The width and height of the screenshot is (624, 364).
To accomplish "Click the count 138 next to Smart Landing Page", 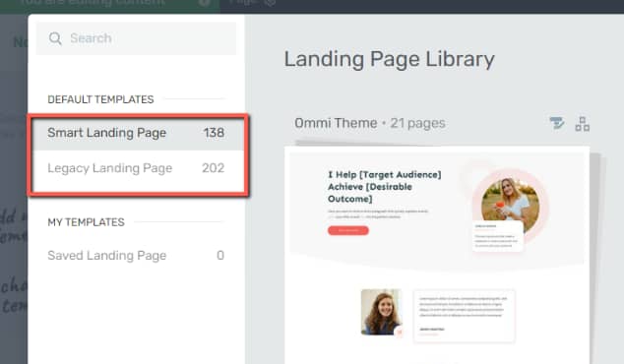I will 214,133.
